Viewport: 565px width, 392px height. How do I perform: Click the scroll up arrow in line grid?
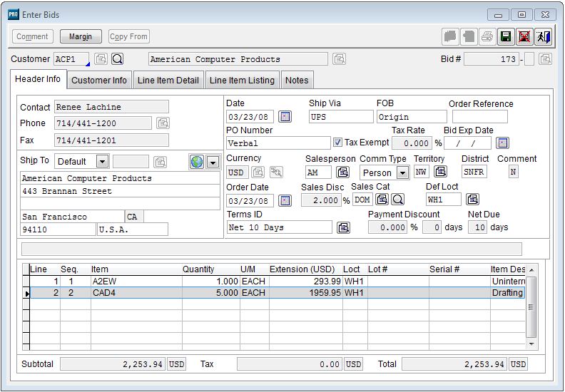(x=531, y=269)
